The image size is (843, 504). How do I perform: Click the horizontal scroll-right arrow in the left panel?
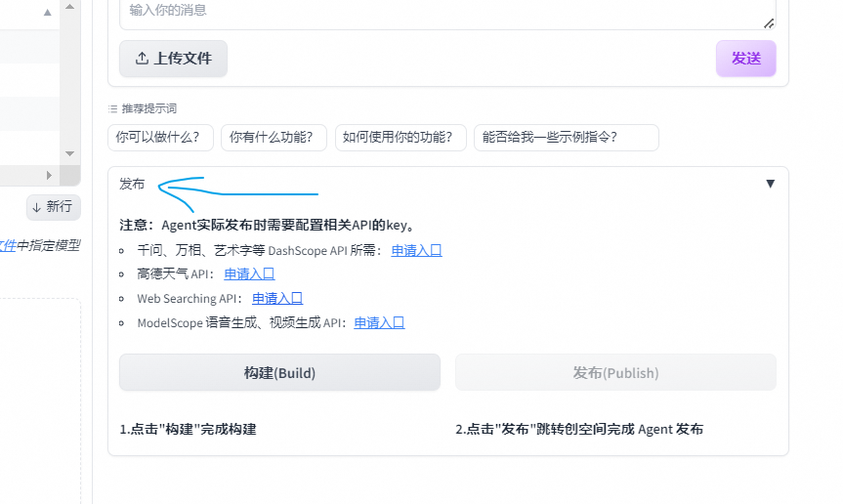click(x=49, y=175)
